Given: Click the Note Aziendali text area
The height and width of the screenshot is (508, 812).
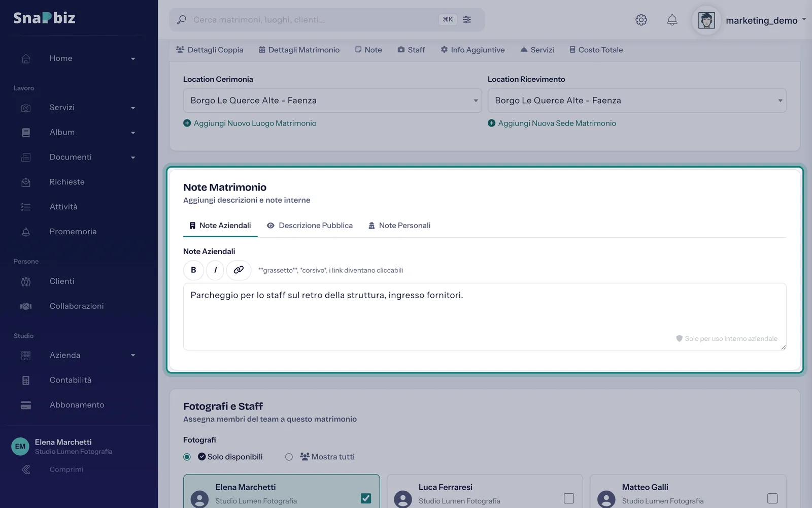Looking at the screenshot, I should click(x=485, y=316).
